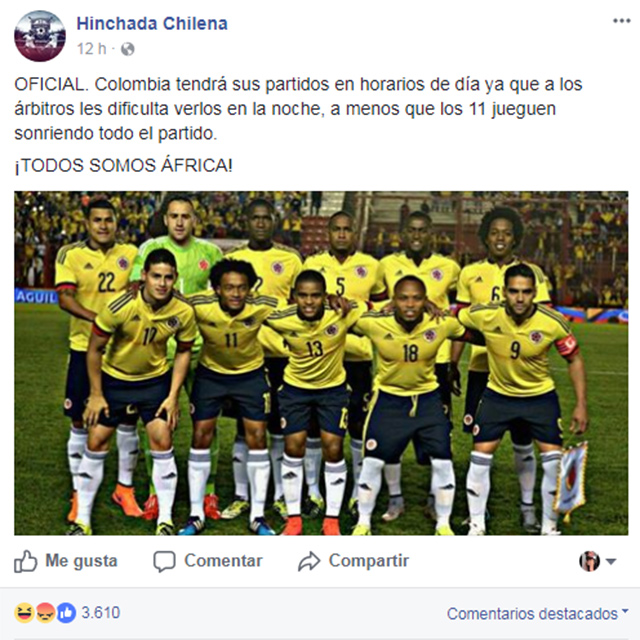Image resolution: width=640 pixels, height=640 pixels.
Task: Open the Colombia team photo
Action: [321, 363]
